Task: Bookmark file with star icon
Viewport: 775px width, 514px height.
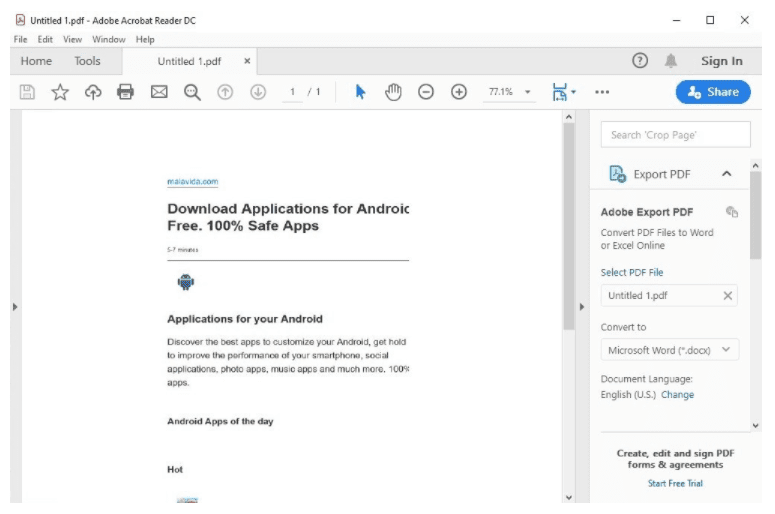Action: point(60,92)
